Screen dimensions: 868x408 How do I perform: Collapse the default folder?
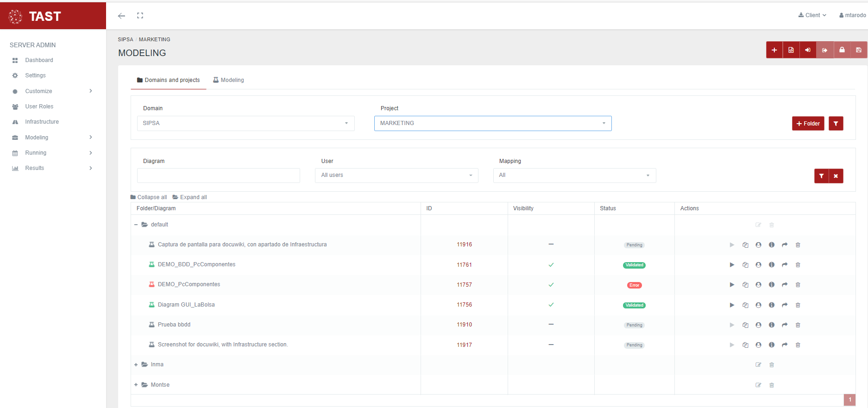(x=136, y=225)
